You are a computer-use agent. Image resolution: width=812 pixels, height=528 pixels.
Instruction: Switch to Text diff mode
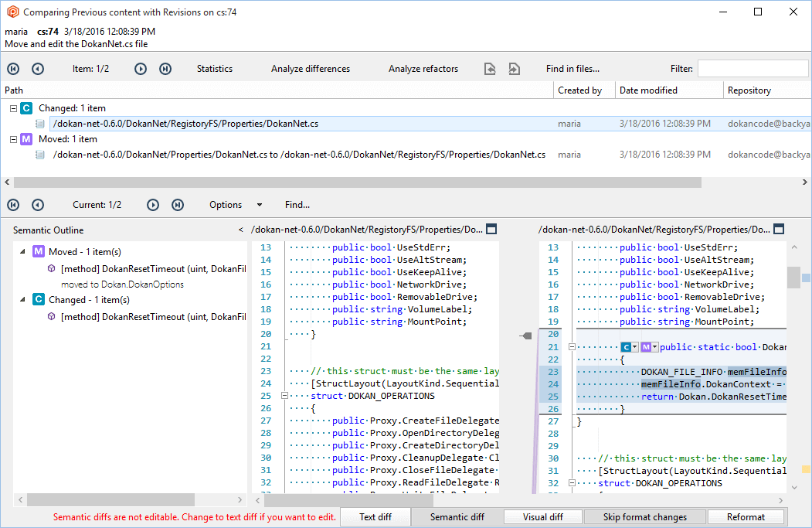click(375, 516)
